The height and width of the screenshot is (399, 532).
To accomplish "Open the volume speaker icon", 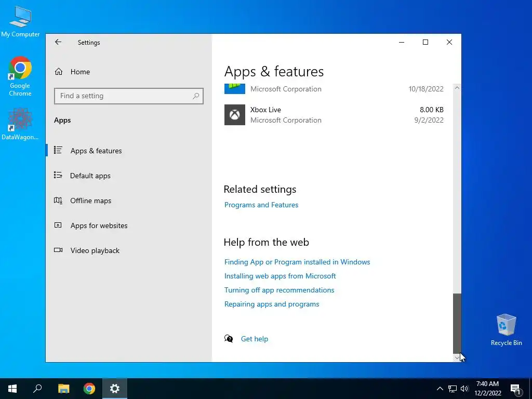I will pyautogui.click(x=464, y=389).
